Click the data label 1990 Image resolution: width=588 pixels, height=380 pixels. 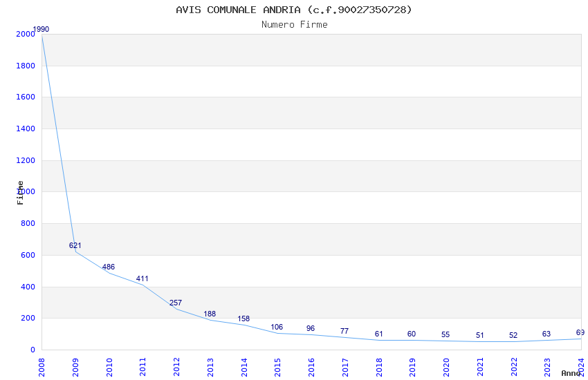42,29
